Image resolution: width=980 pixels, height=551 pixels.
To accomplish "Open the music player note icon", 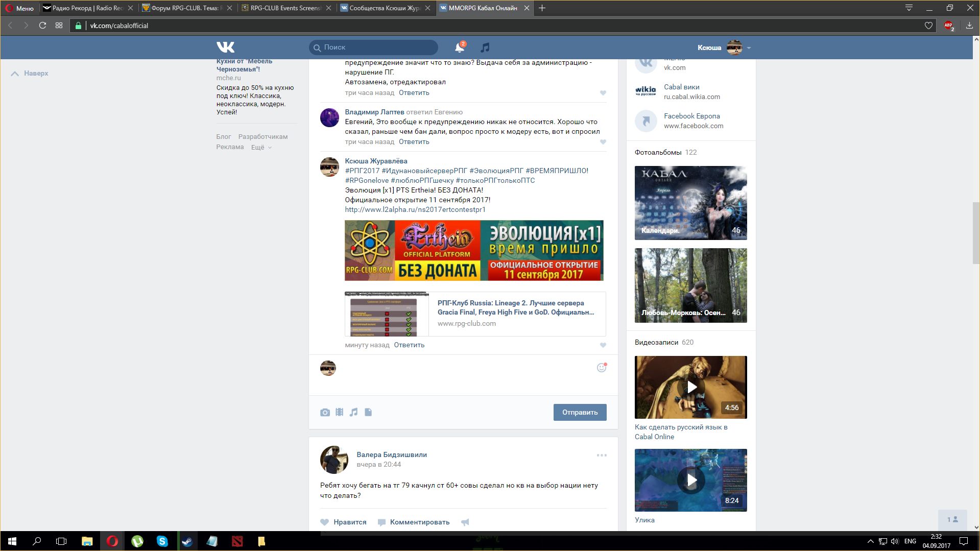I will point(485,47).
